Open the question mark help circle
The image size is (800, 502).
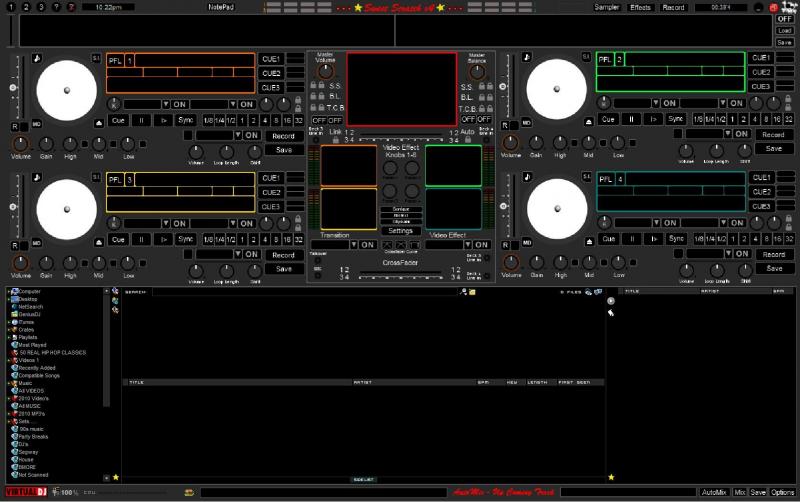pos(56,7)
